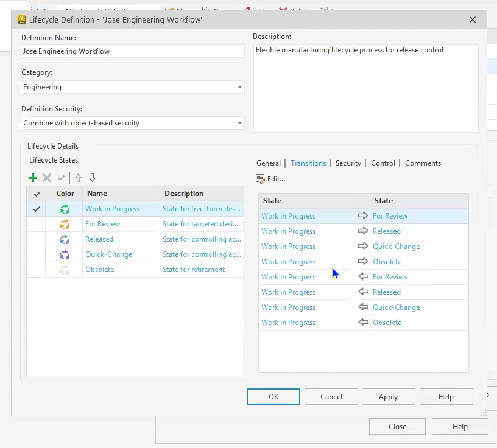Switch to the Control tab
Viewport: 497px width, 448px height.
click(383, 163)
